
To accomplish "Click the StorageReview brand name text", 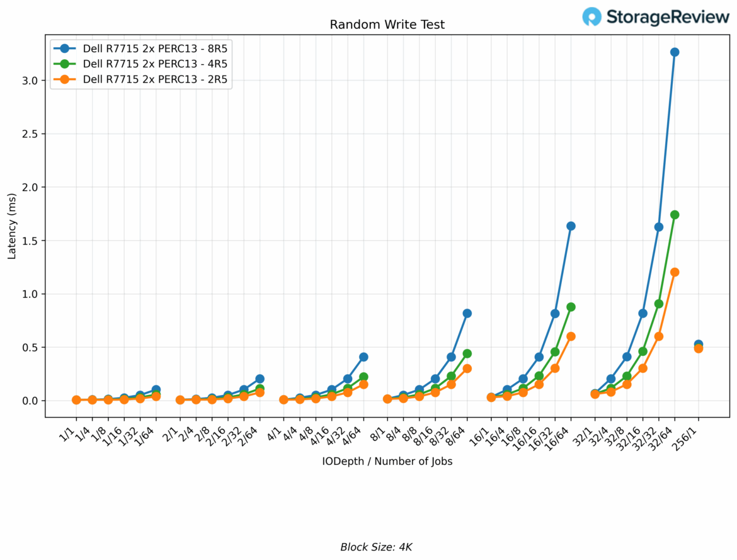I will tap(668, 17).
